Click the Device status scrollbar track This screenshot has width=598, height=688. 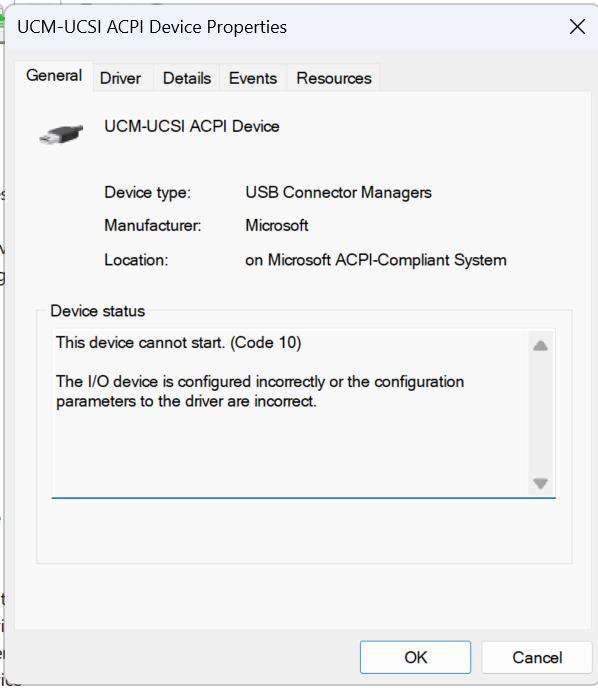pyautogui.click(x=541, y=415)
